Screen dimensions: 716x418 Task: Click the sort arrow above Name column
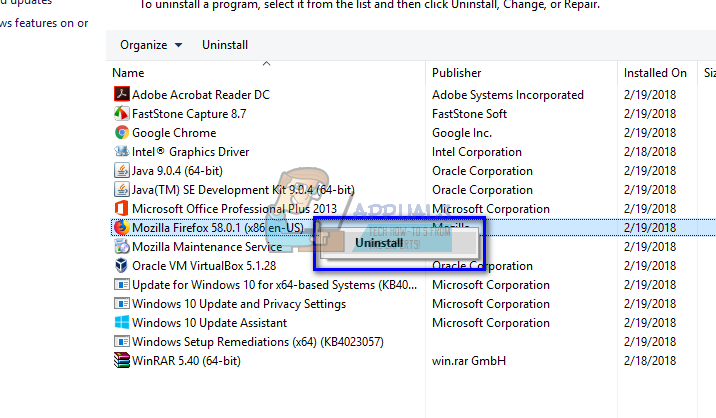[267, 63]
